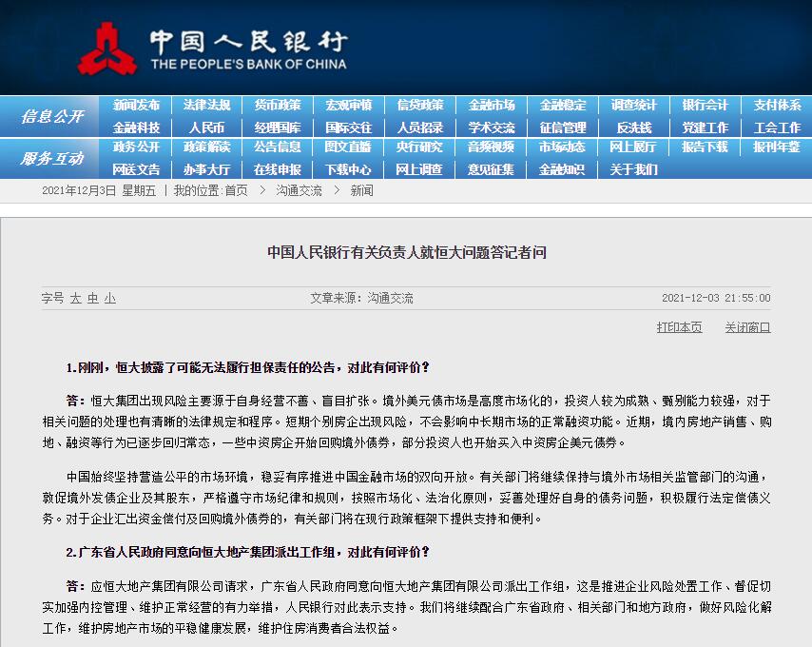This screenshot has width=812, height=647.
Task: Go to 公告信息 section
Action: click(x=278, y=147)
